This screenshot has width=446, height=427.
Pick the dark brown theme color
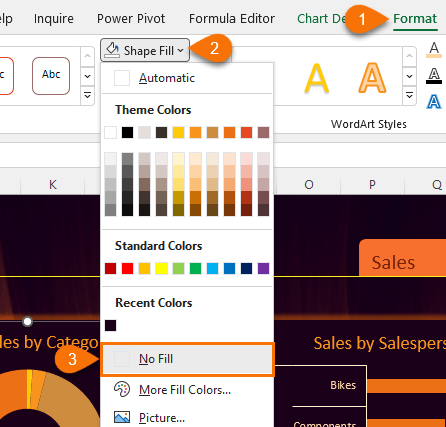(161, 132)
